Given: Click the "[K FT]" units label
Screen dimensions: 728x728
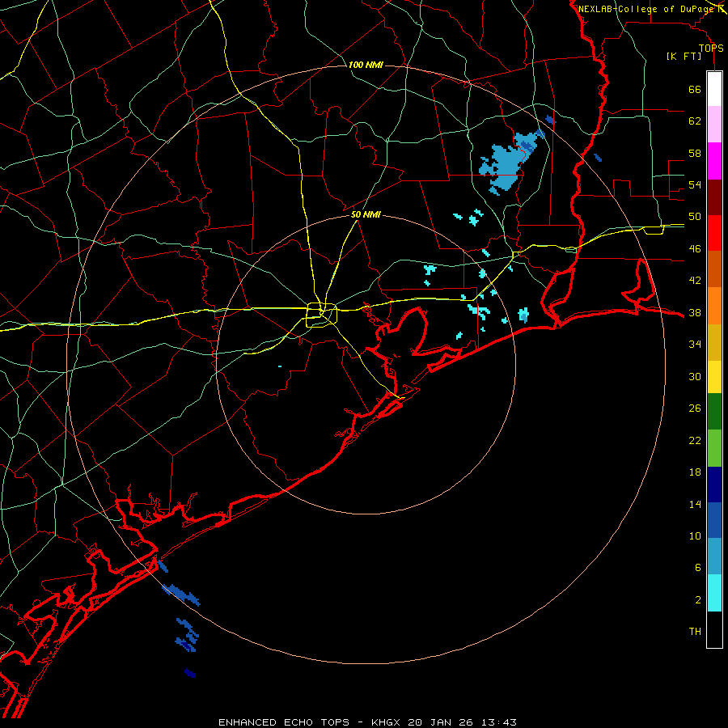Looking at the screenshot, I should [x=684, y=56].
